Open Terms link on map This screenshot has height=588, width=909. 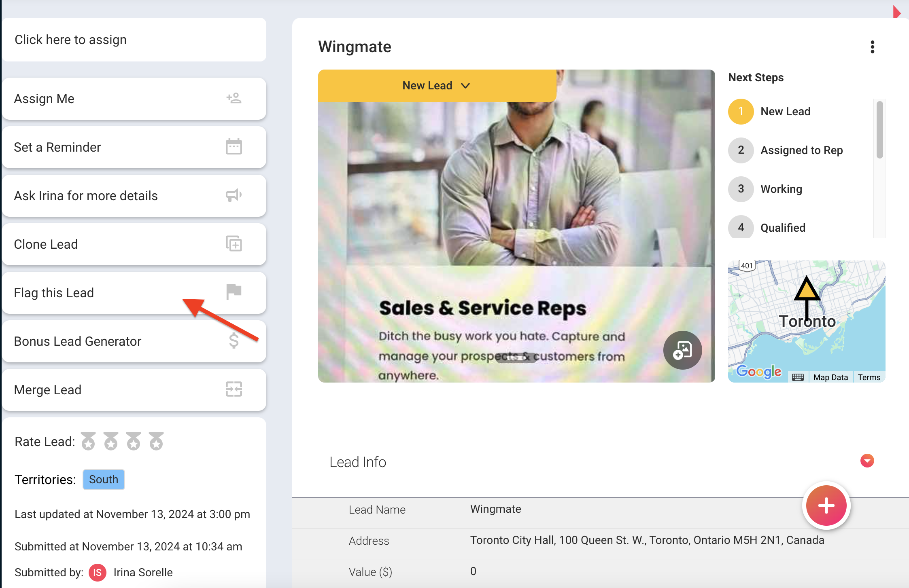869,377
